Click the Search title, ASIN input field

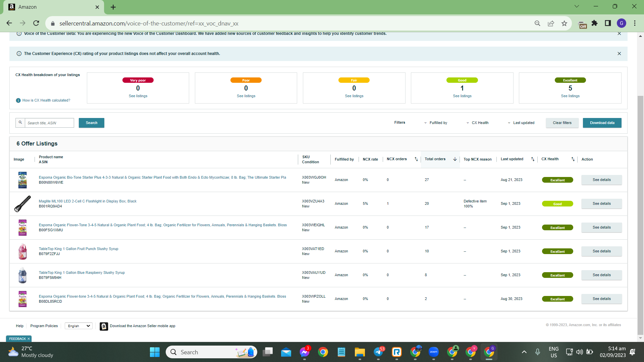pyautogui.click(x=49, y=123)
